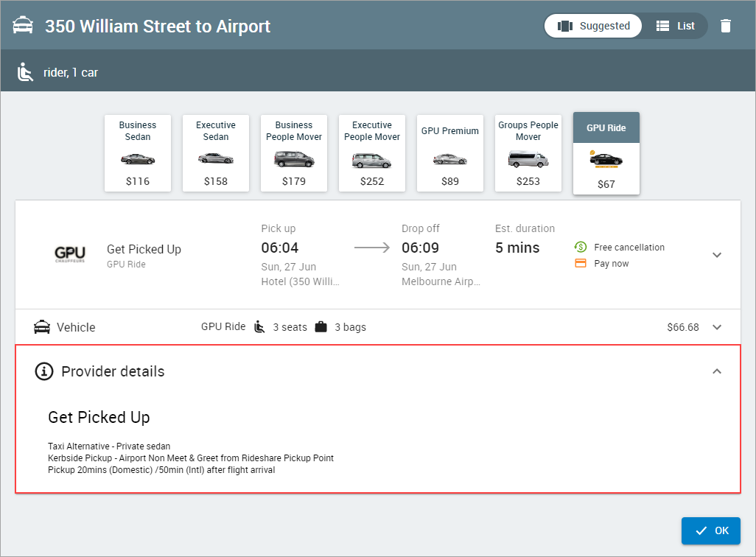Click the Free cancellation dollar icon

point(581,247)
